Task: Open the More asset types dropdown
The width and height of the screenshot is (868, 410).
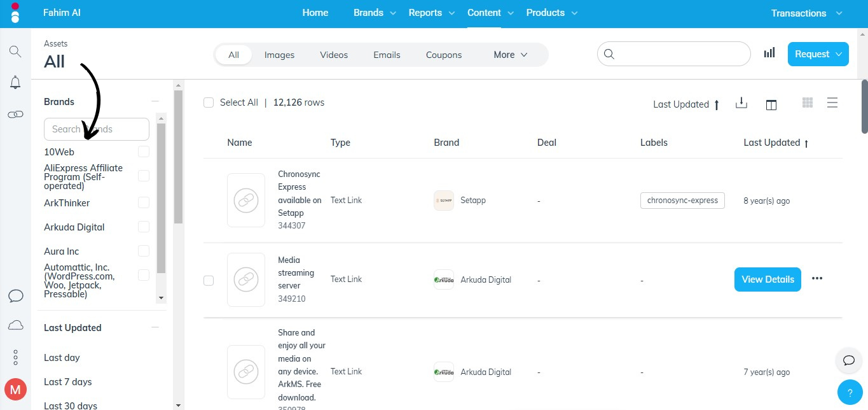Action: [x=511, y=55]
